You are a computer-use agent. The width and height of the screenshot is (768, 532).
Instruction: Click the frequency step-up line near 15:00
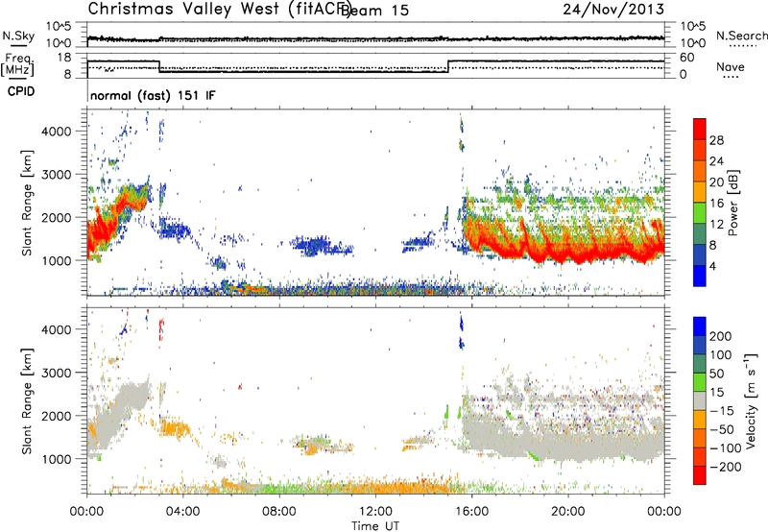(448, 66)
